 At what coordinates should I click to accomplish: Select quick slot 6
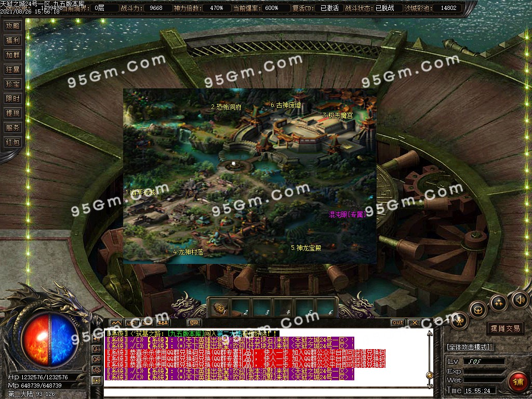click(x=326, y=309)
